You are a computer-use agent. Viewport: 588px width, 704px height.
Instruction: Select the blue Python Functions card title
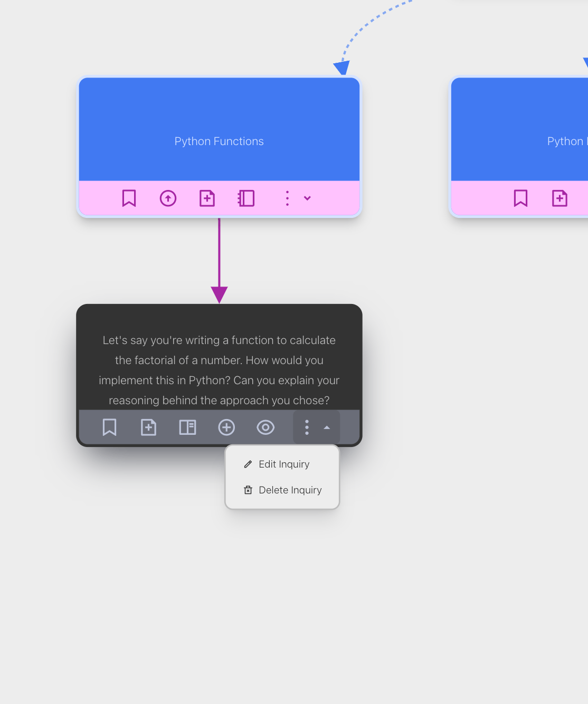(219, 141)
